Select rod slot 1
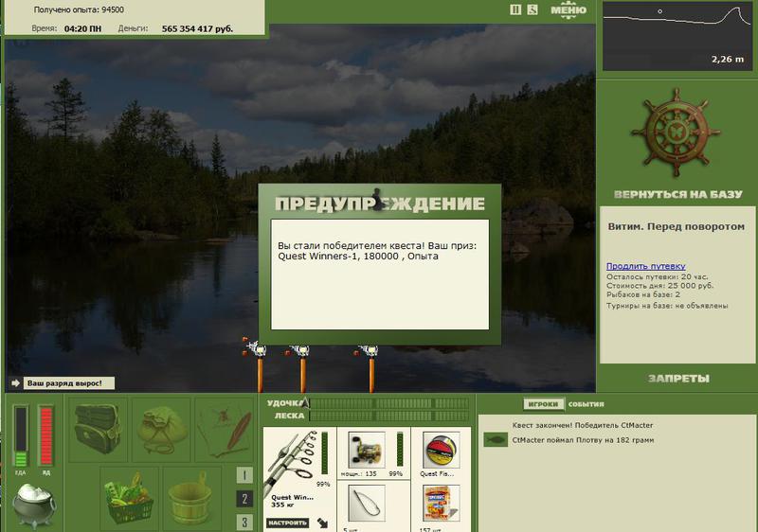This screenshot has width=758, height=532. (244, 475)
